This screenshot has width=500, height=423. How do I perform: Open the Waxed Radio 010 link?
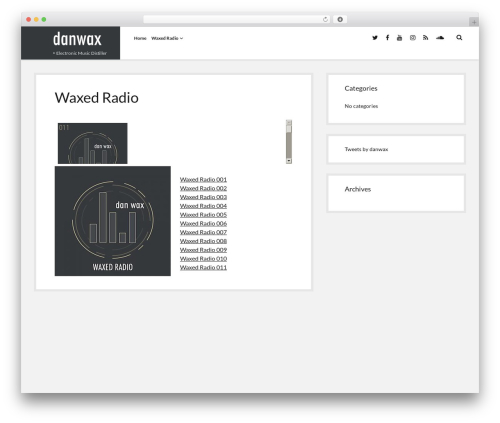(203, 259)
